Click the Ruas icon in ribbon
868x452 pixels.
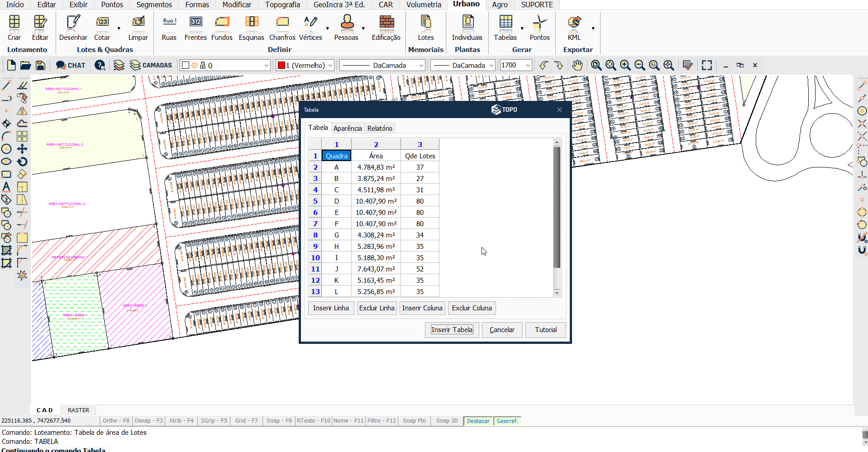coord(169,27)
